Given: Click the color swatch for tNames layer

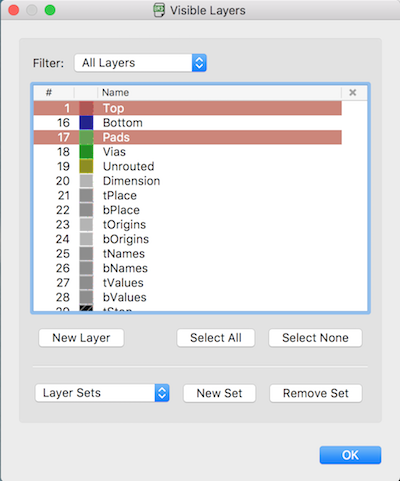Looking at the screenshot, I should 86,254.
